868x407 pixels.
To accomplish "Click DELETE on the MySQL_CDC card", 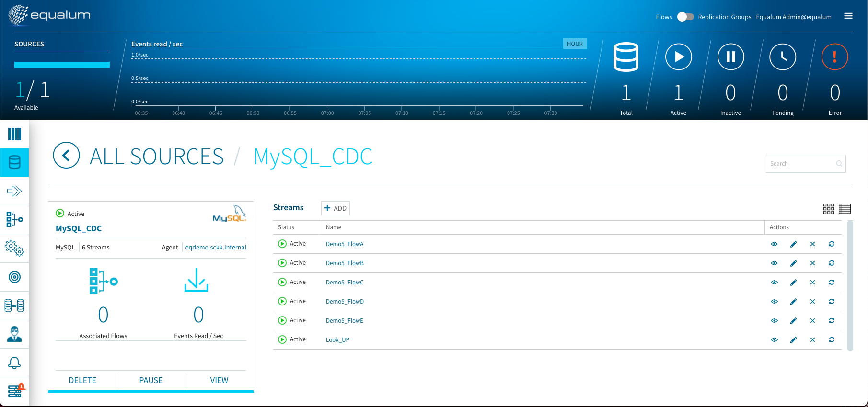I will [x=82, y=380].
